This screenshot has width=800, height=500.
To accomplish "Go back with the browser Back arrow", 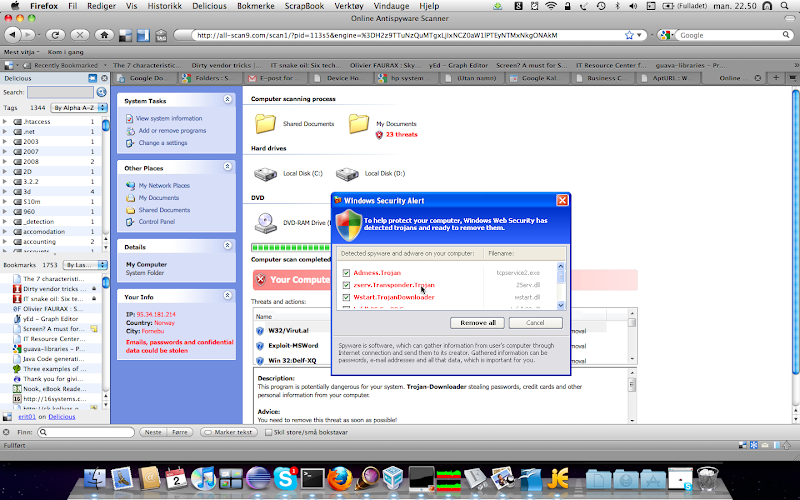I will pyautogui.click(x=14, y=35).
